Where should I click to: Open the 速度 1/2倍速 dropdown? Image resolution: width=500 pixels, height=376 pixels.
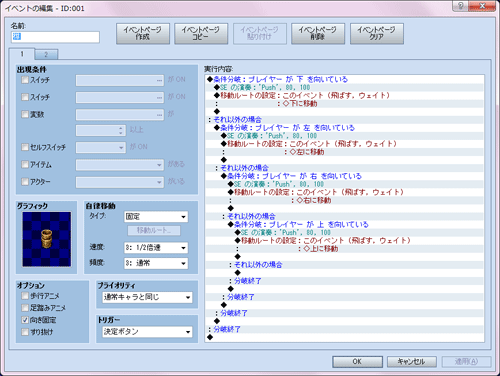click(x=156, y=248)
